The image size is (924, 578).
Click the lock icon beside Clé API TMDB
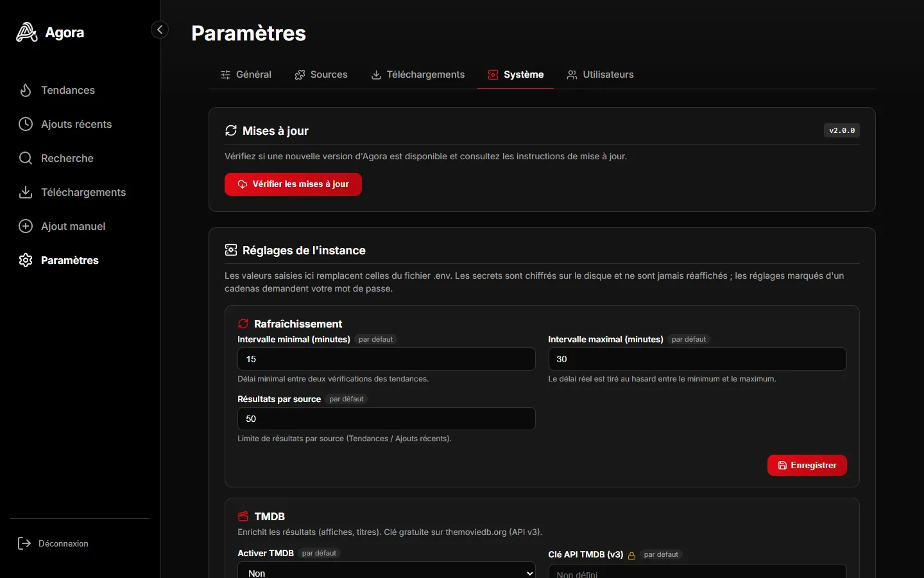[x=631, y=556]
